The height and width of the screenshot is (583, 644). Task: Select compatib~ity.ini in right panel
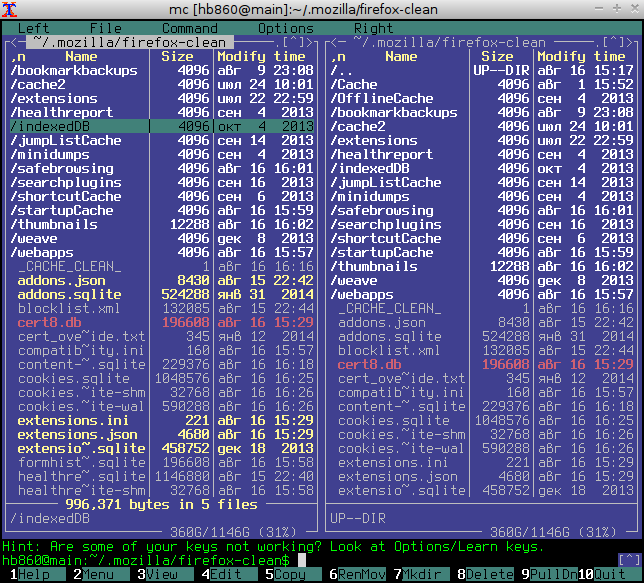(x=482, y=392)
